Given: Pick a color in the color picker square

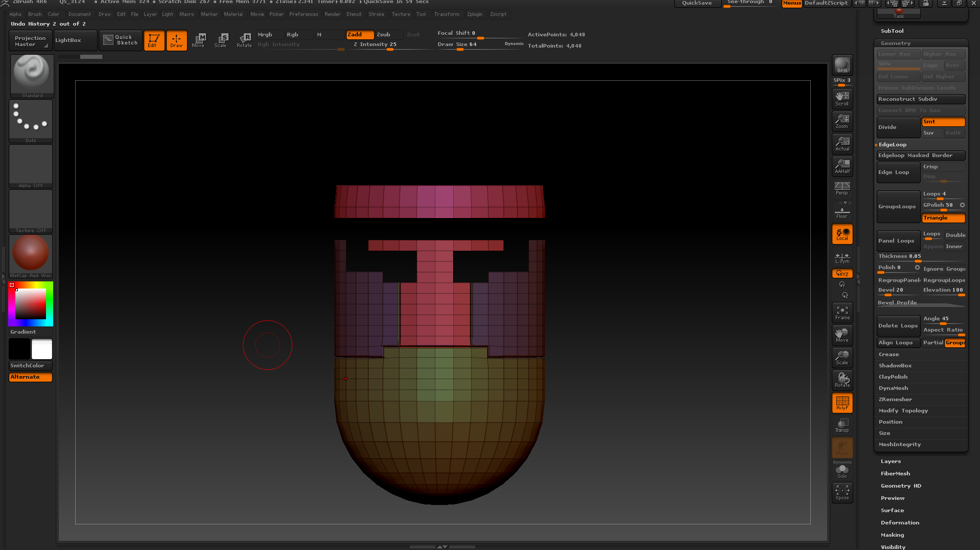Looking at the screenshot, I should (x=31, y=304).
